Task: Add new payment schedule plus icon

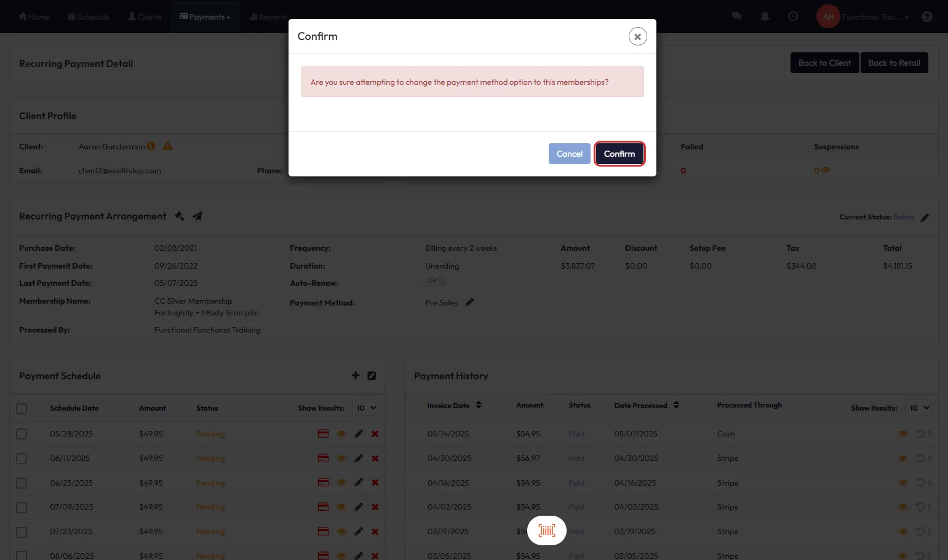Action: 356,376
